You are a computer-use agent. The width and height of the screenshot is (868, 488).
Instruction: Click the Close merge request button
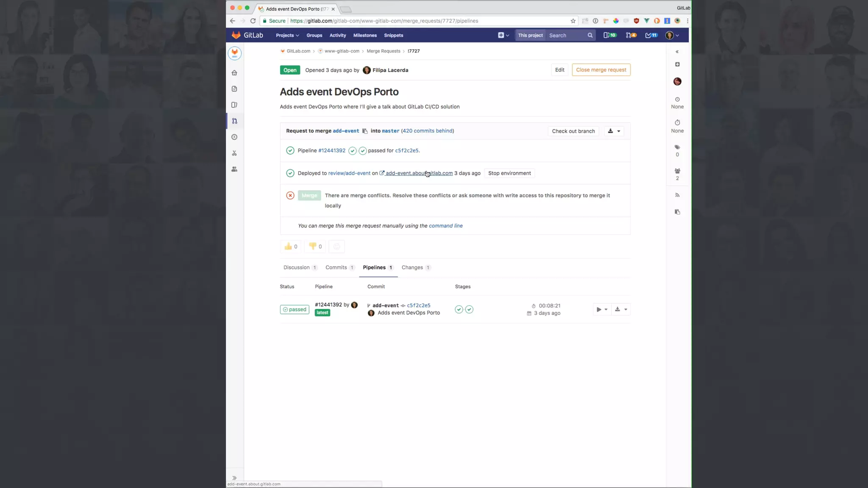click(x=601, y=70)
